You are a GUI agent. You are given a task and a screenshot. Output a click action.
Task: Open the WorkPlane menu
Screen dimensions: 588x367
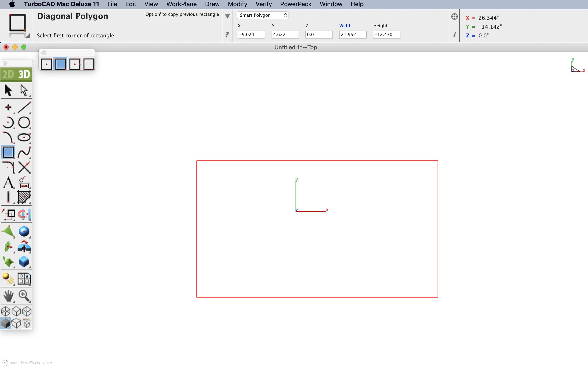181,4
